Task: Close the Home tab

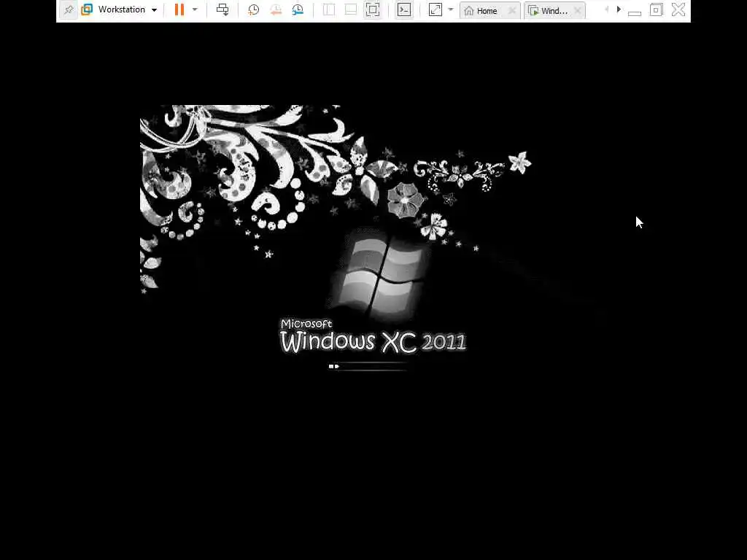Action: click(512, 10)
